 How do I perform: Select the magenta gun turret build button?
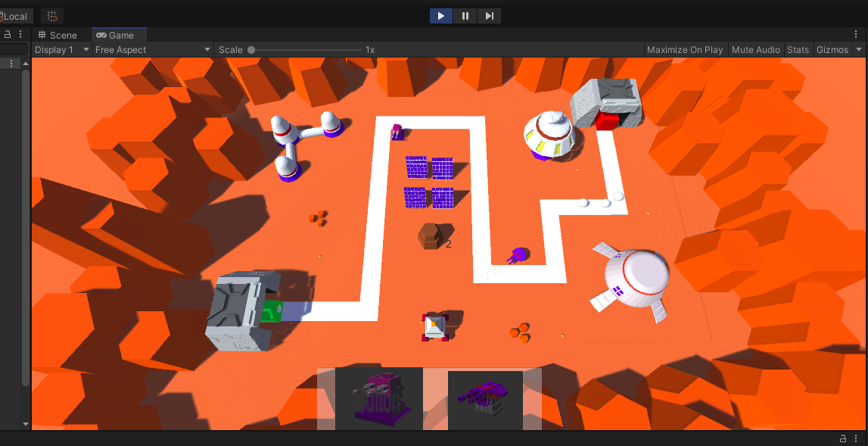coord(379,399)
